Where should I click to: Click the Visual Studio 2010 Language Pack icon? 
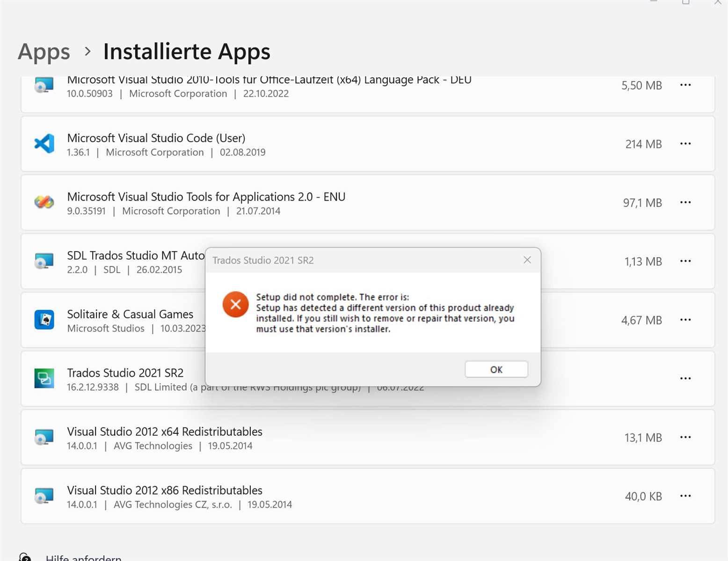tap(44, 85)
